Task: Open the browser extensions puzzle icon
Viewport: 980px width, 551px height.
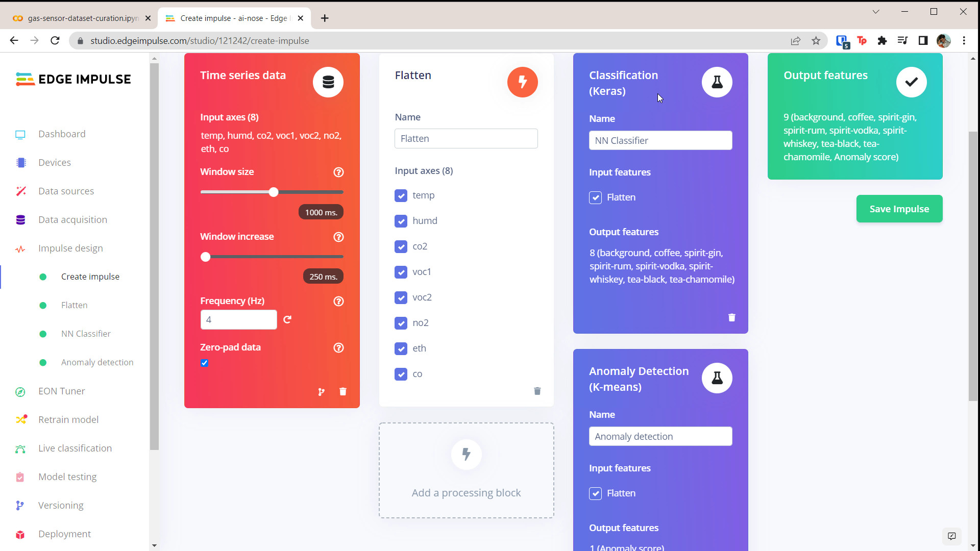Action: [x=882, y=41]
